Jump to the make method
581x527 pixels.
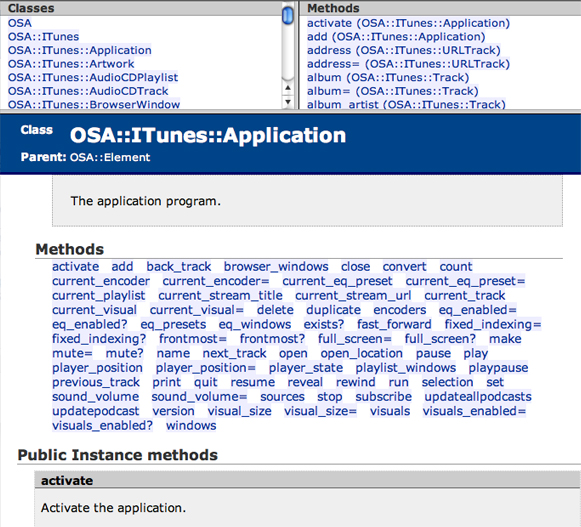[x=505, y=339]
